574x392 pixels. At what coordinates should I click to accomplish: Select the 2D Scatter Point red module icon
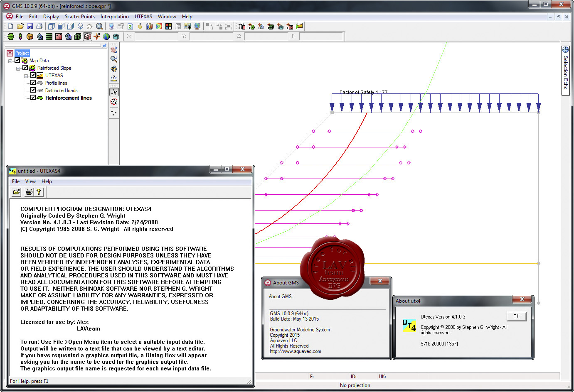pyautogui.click(x=59, y=37)
